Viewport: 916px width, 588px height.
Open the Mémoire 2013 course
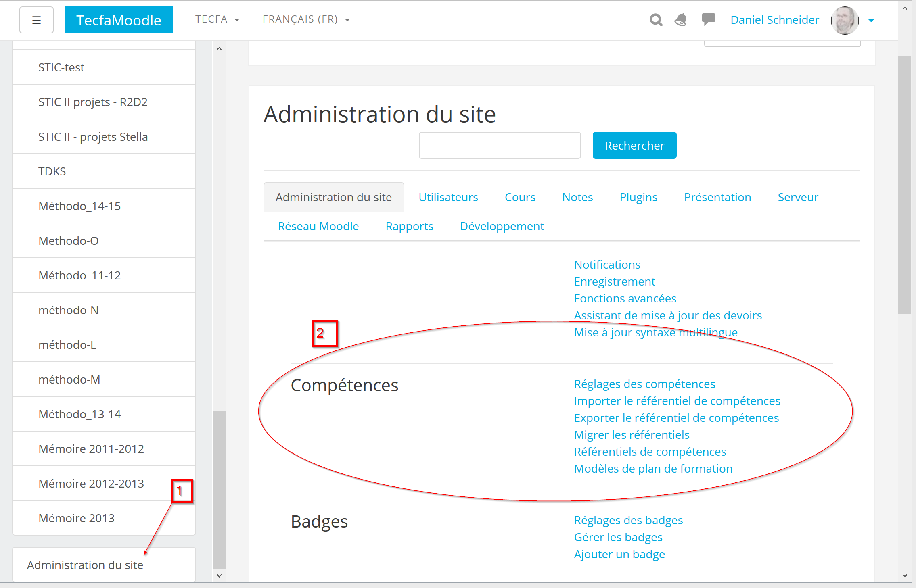click(104, 518)
